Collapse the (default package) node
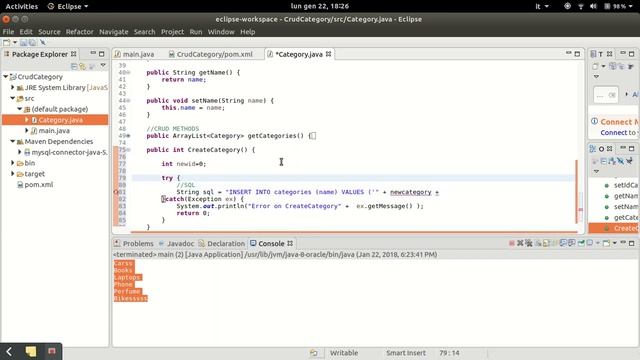640x360 pixels. coord(20,109)
